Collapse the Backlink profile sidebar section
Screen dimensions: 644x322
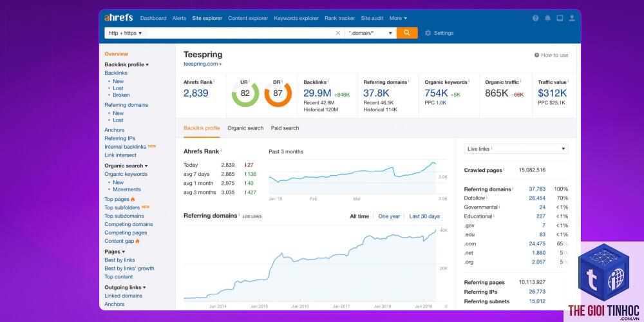[x=126, y=64]
